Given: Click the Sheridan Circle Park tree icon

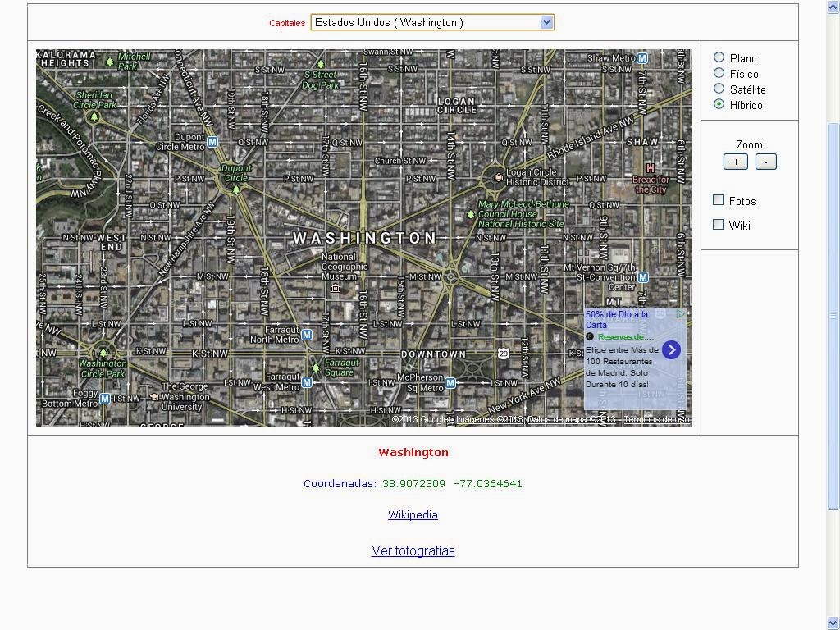Looking at the screenshot, I should coord(94,116).
